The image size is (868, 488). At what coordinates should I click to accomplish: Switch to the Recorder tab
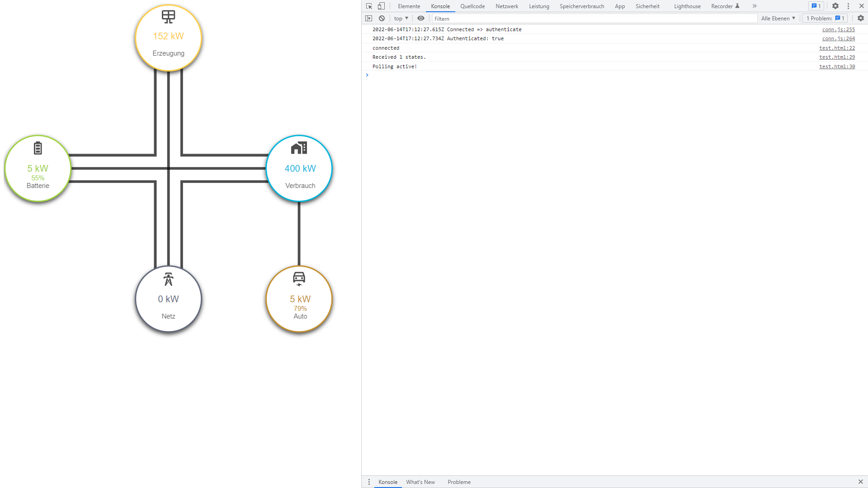725,6
